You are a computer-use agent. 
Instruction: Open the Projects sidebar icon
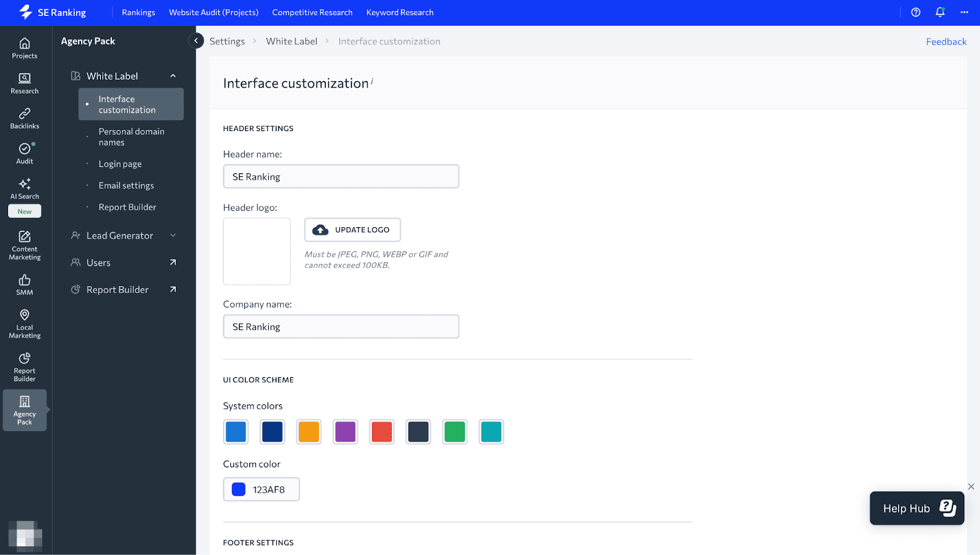tap(24, 48)
